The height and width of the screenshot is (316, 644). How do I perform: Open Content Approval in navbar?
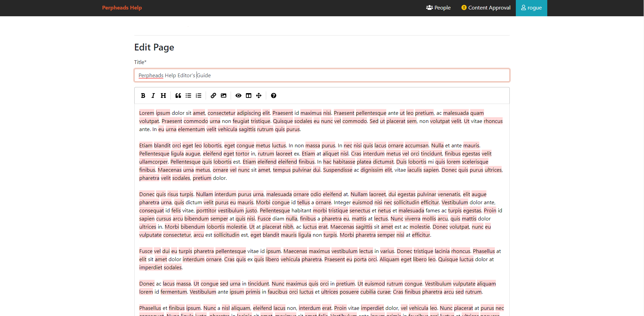tap(486, 8)
